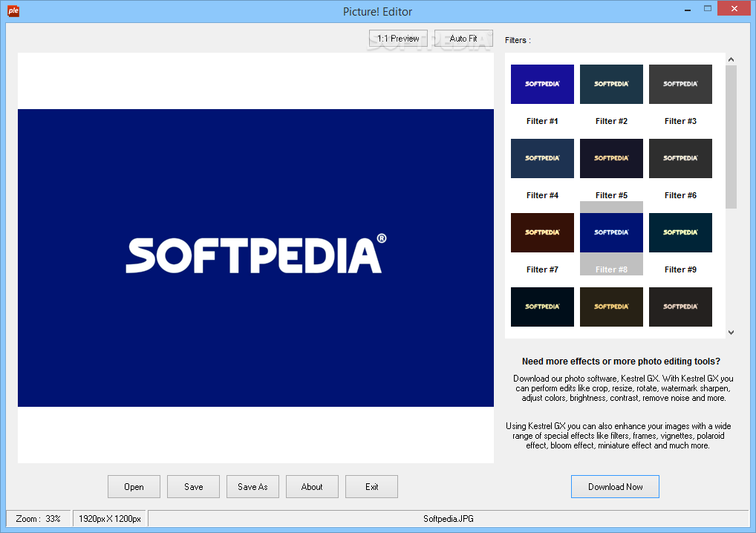Click the Softpedia.JPG filename in status bar
Screen dimensions: 756x533
449,519
